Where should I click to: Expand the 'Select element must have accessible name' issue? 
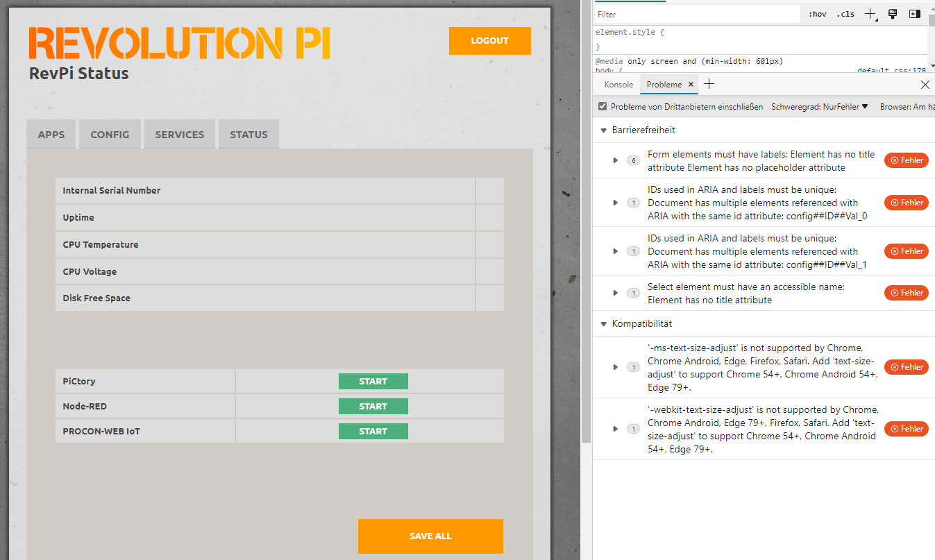(615, 293)
